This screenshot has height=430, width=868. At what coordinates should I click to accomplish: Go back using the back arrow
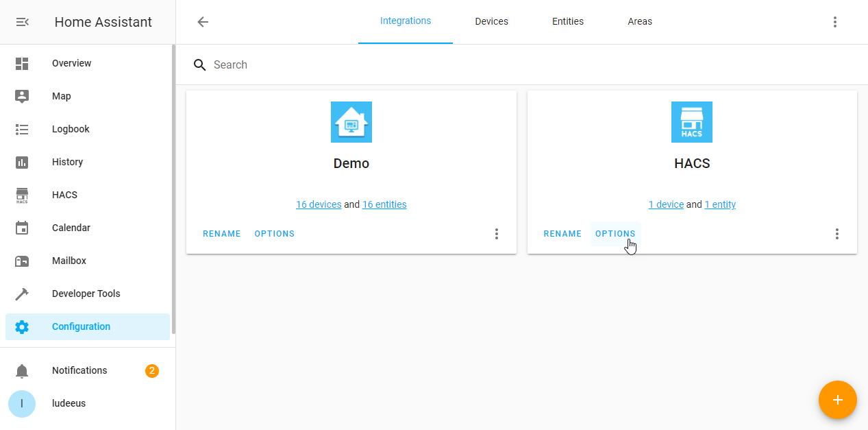point(203,22)
